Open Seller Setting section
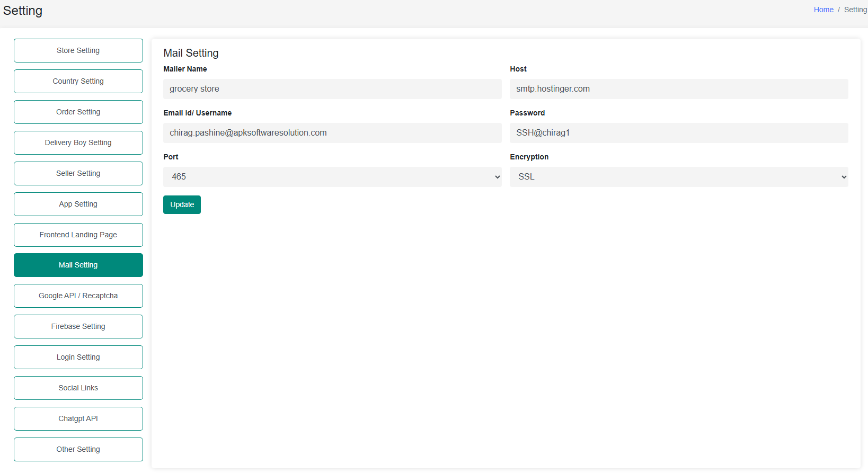 [x=78, y=173]
